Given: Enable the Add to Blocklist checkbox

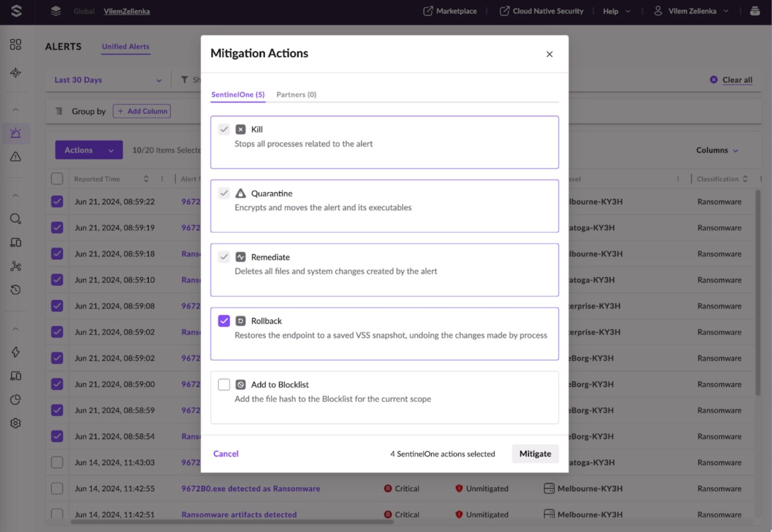Looking at the screenshot, I should (224, 385).
